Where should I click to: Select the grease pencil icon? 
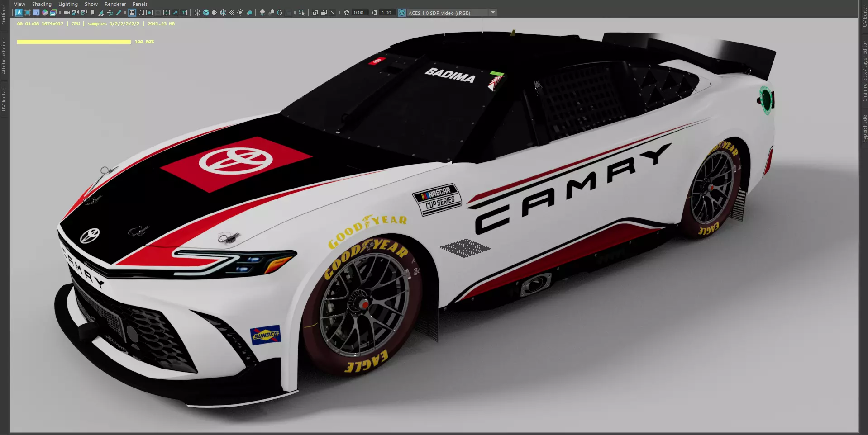click(x=119, y=13)
